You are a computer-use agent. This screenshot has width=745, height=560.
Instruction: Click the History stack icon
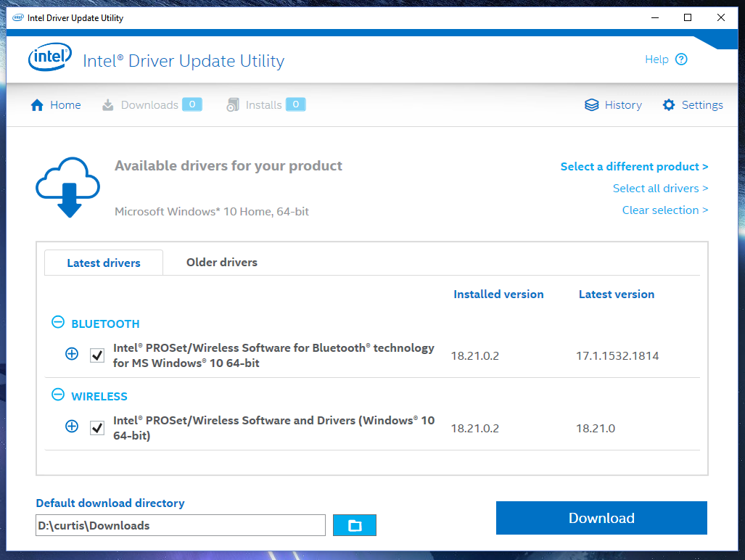591,105
